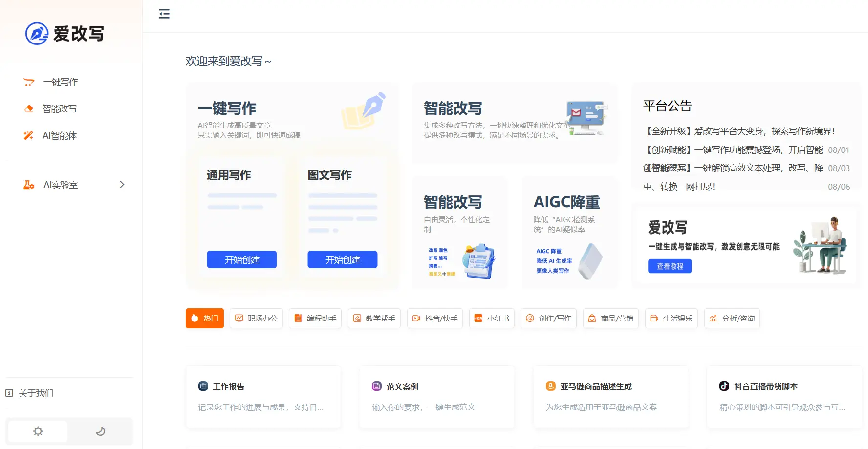Select the 热门 category tab

(x=205, y=319)
